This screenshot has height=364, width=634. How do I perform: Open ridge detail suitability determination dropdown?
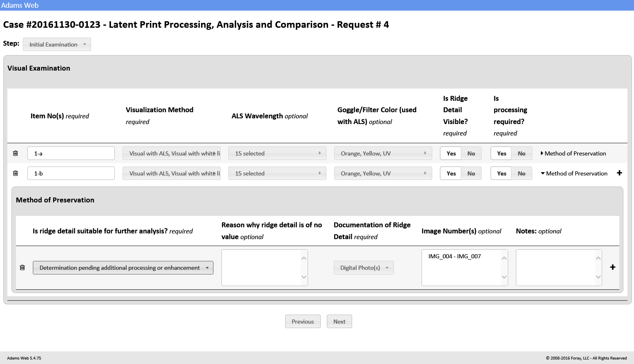click(x=123, y=268)
